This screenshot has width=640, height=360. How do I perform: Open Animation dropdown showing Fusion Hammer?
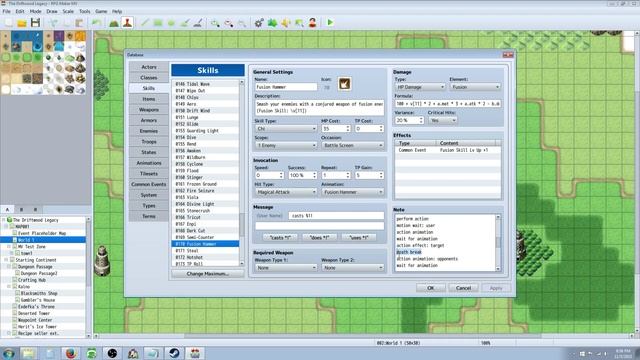tap(352, 192)
